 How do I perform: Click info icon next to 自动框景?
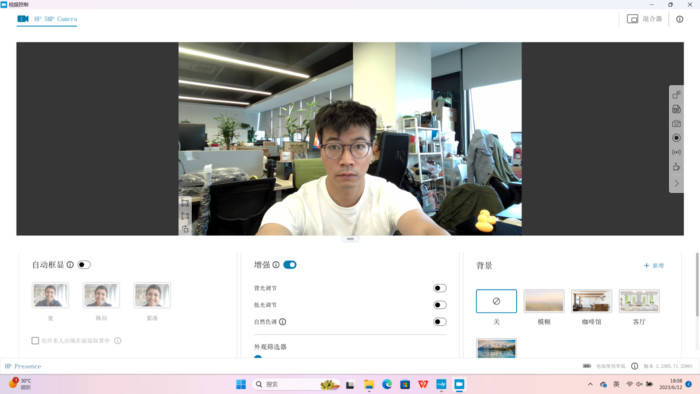(x=70, y=265)
